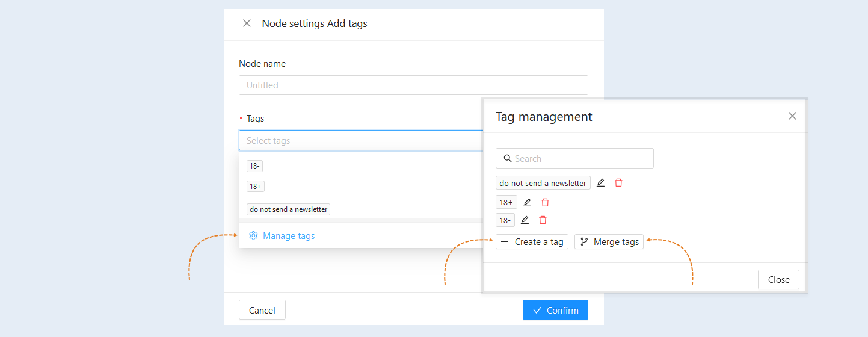Close the Node settings panel with X
The image size is (868, 337).
point(247,23)
